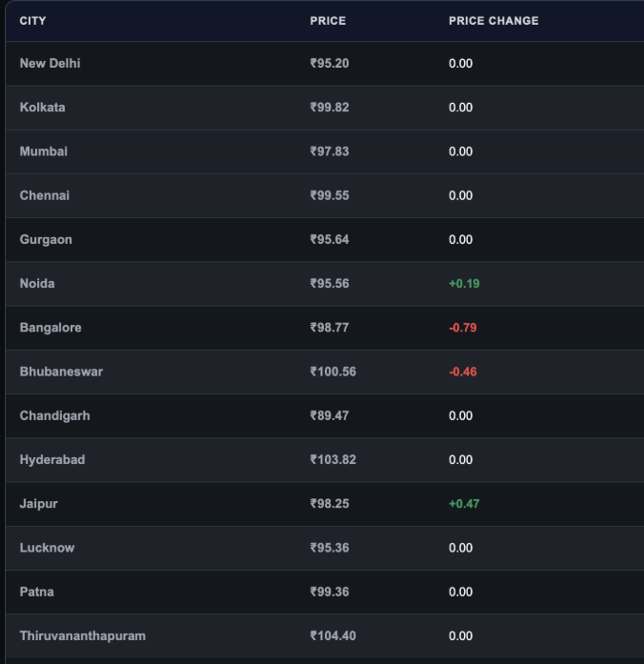Click the Bangalore city entry
The width and height of the screenshot is (644, 664).
[x=50, y=328]
